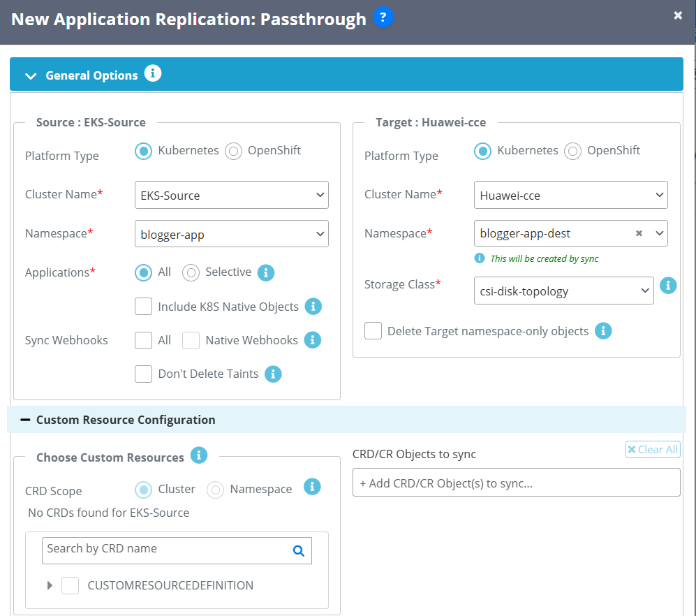Choose All applications radio button
The height and width of the screenshot is (616, 696).
[x=143, y=272]
